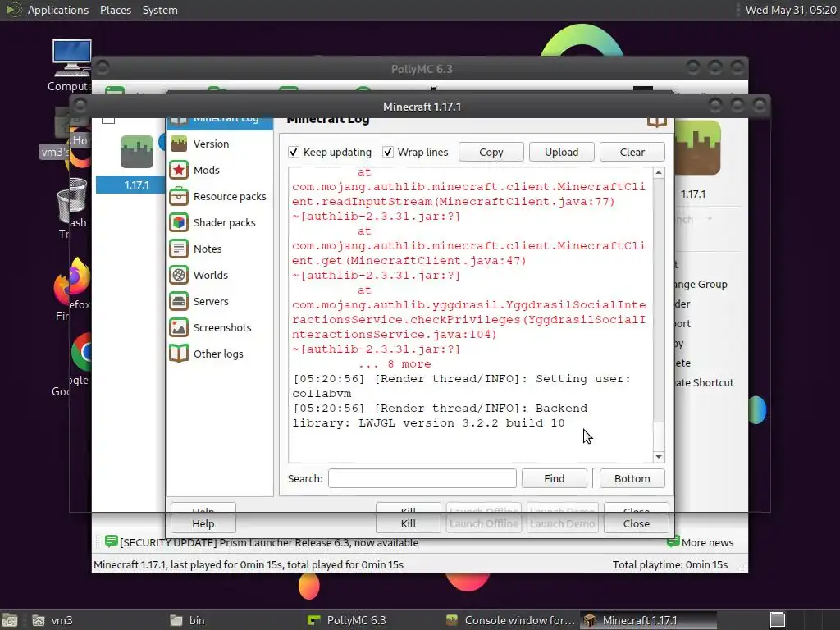Viewport: 840px width, 630px height.
Task: Click the Find button
Action: click(x=554, y=478)
